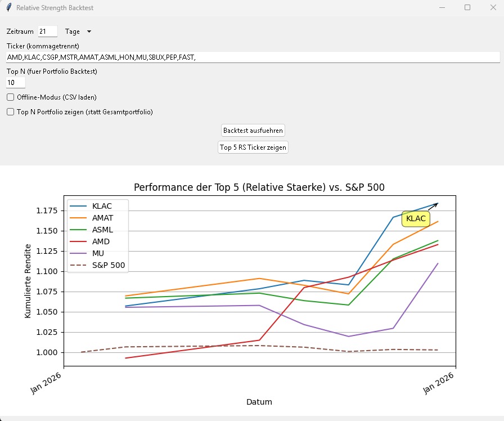
Task: Click the Top N (fuer Portfolio Backtest) label
Action: coord(52,71)
